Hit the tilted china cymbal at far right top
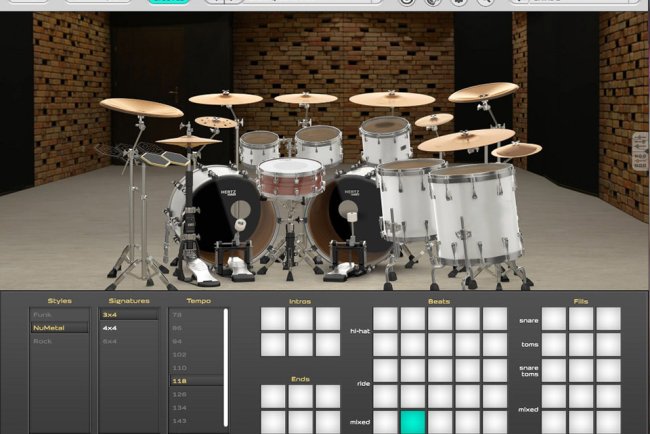Image resolution: width=650 pixels, height=434 pixels. (x=483, y=92)
